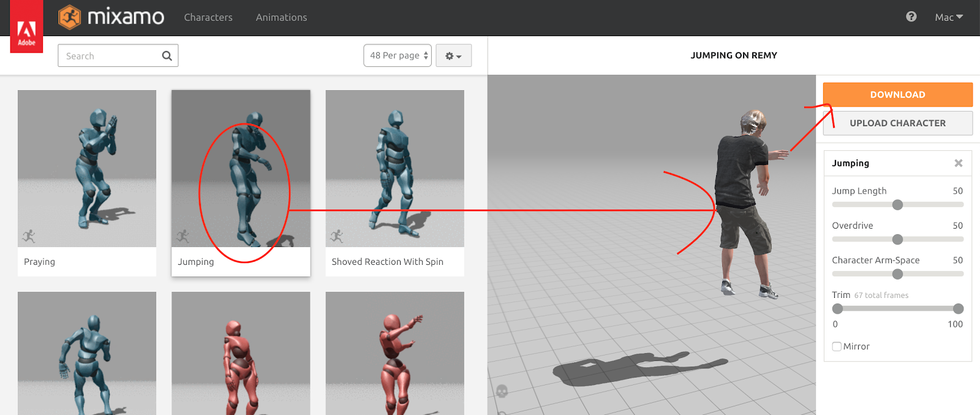Open the gear settings menu
This screenshot has height=415, width=980.
453,56
